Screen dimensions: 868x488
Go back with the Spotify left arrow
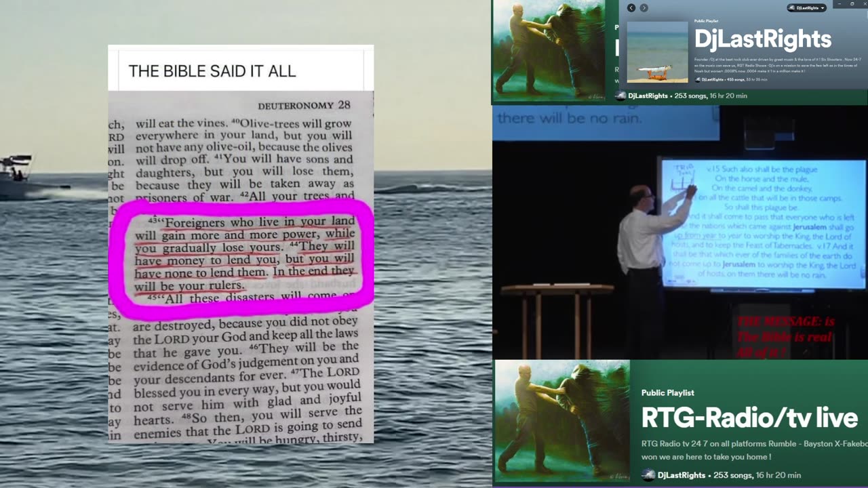click(x=631, y=8)
